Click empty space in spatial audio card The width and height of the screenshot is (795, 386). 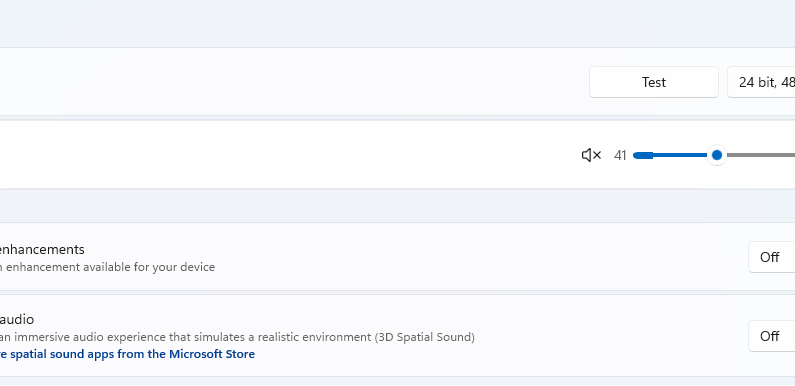coord(608,336)
